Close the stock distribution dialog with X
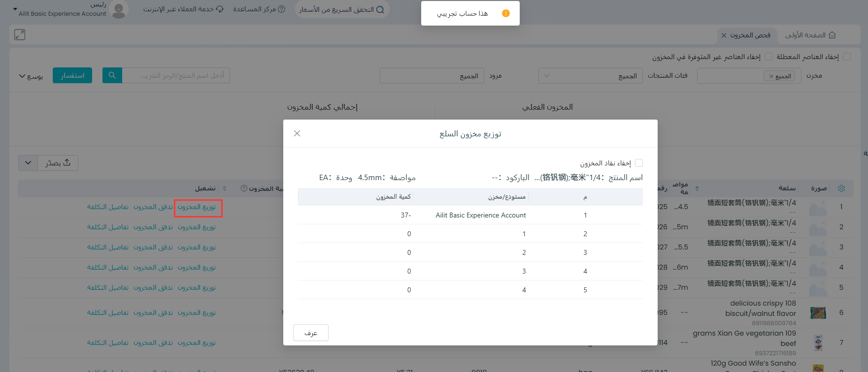The width and height of the screenshot is (868, 372). (297, 133)
